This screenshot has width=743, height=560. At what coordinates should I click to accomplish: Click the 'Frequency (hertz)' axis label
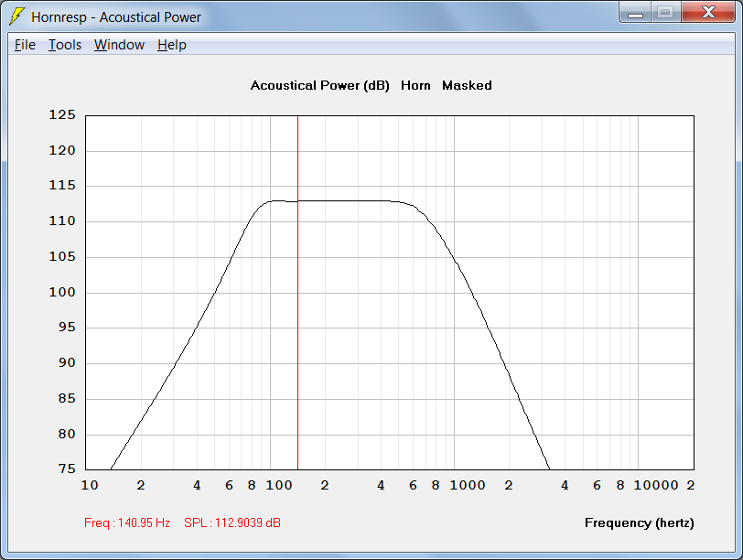pos(640,523)
